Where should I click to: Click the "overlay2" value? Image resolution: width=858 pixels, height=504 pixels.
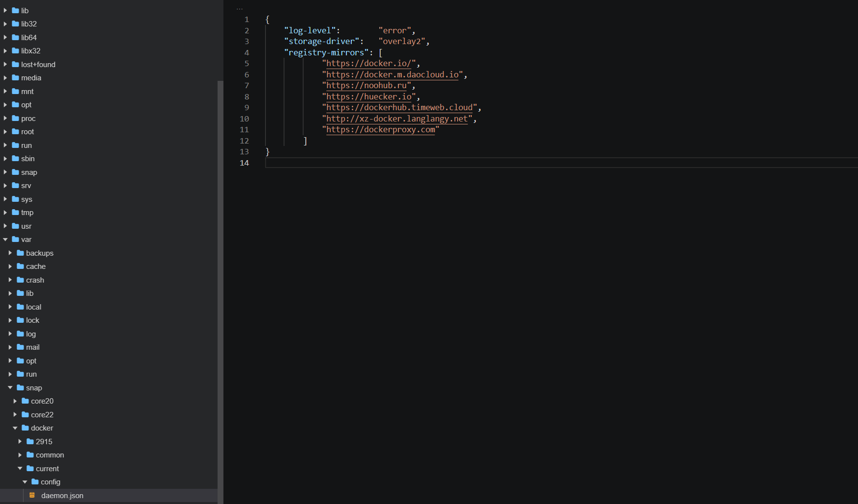tap(402, 42)
